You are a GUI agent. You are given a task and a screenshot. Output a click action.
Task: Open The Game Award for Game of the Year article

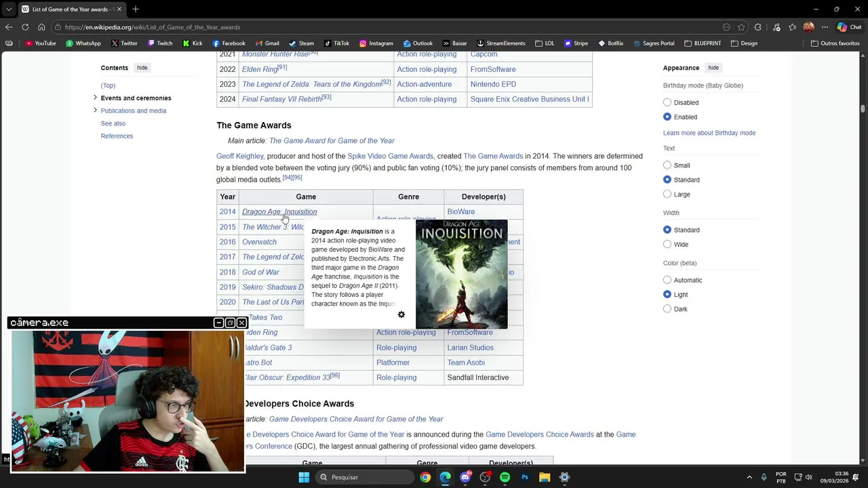pos(332,141)
